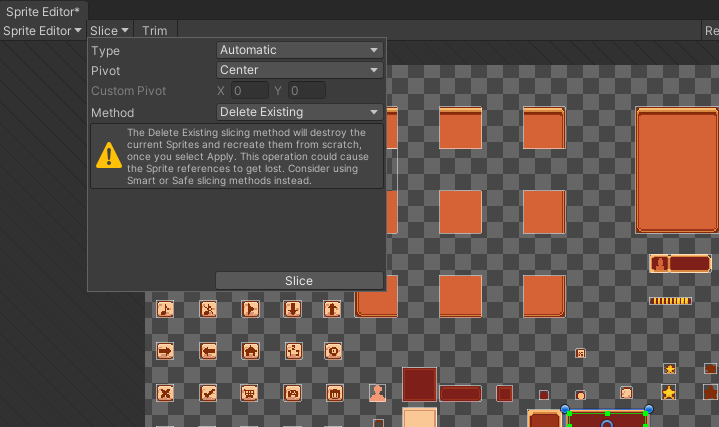This screenshot has width=719, height=427.
Task: Click the top-left blue border handle
Action: point(565,409)
